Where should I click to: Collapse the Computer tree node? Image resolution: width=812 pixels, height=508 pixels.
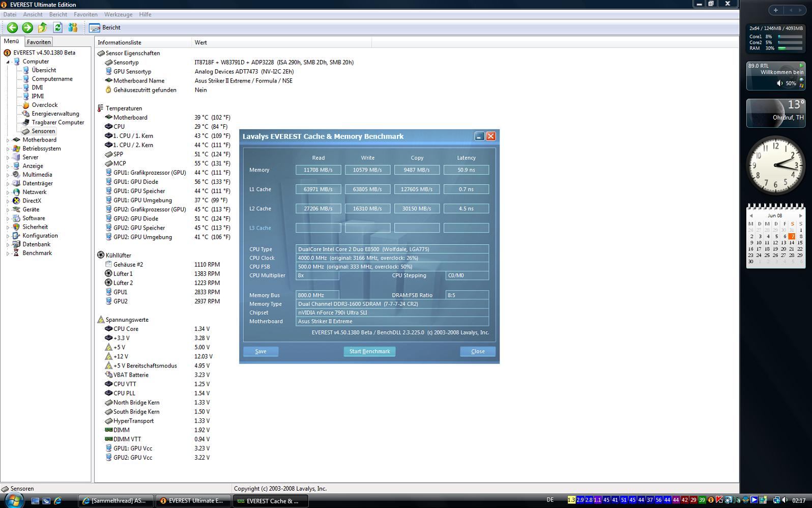[8, 62]
